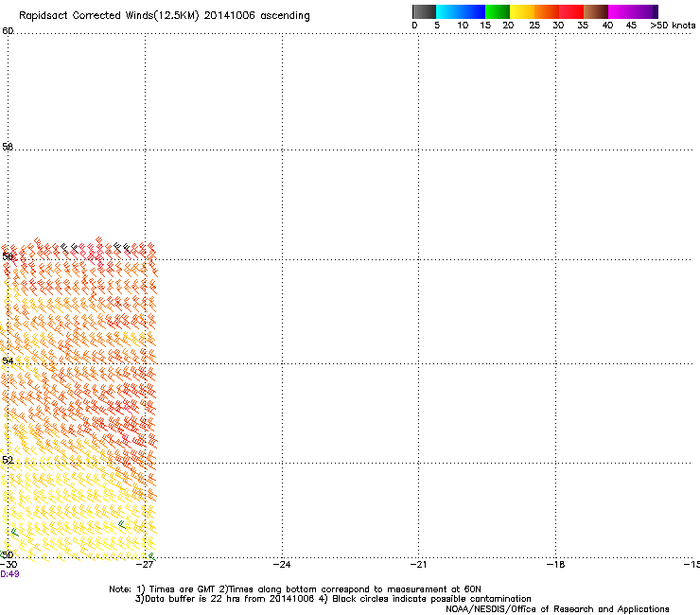Image resolution: width=700 pixels, height=615 pixels.
Task: Click the NOAA/NESDIS credit text
Action: click(x=557, y=609)
